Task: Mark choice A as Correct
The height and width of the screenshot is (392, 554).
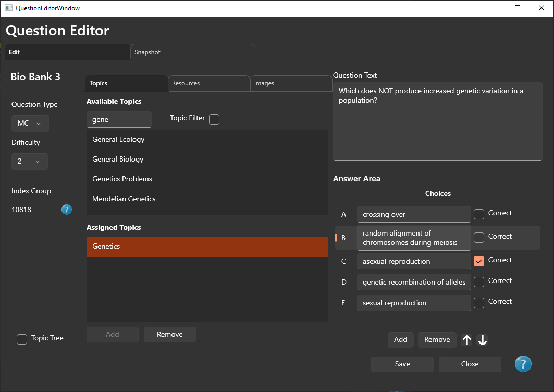Action: (479, 214)
